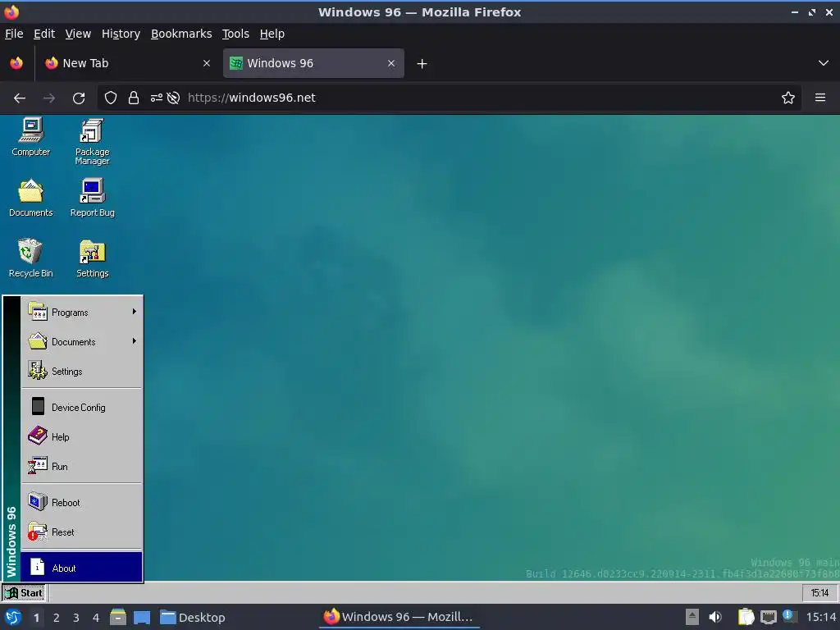The width and height of the screenshot is (840, 630).
Task: Click the show desktop panel icon
Action: pos(141,618)
